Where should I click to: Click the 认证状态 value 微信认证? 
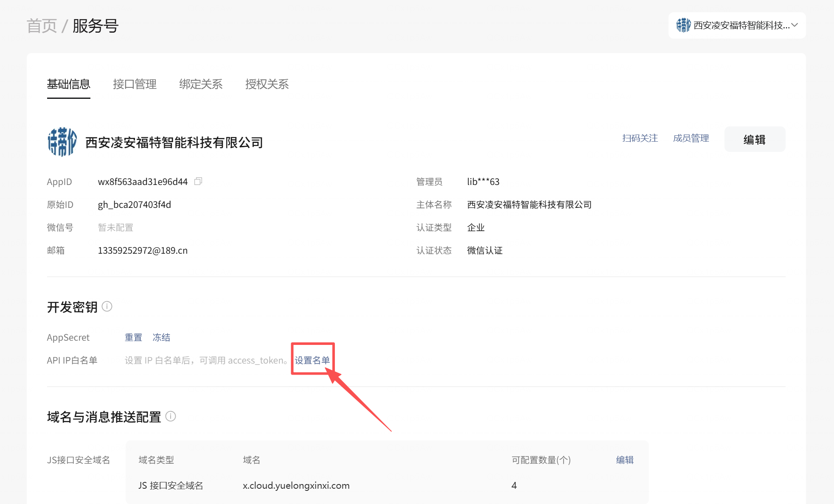pos(485,250)
